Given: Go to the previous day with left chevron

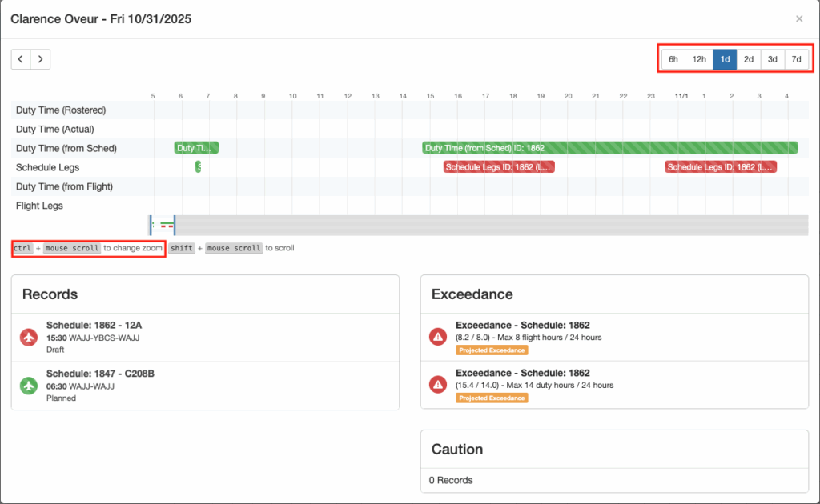Looking at the screenshot, I should pos(21,58).
